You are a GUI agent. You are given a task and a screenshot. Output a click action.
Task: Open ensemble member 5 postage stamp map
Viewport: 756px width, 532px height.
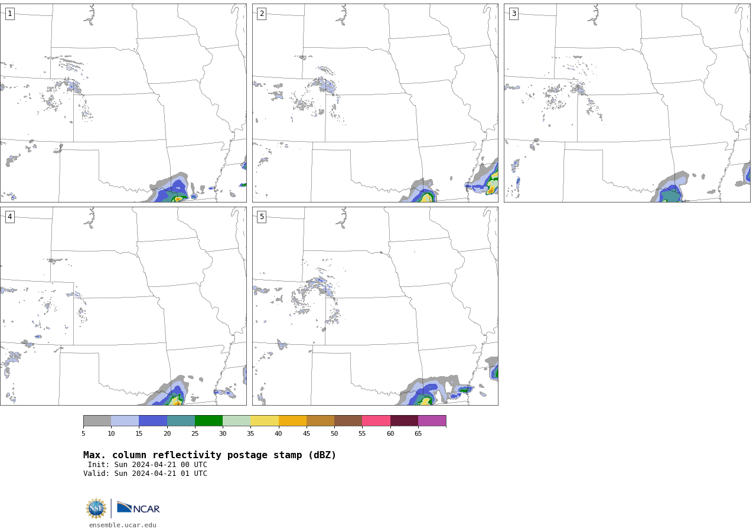375,306
